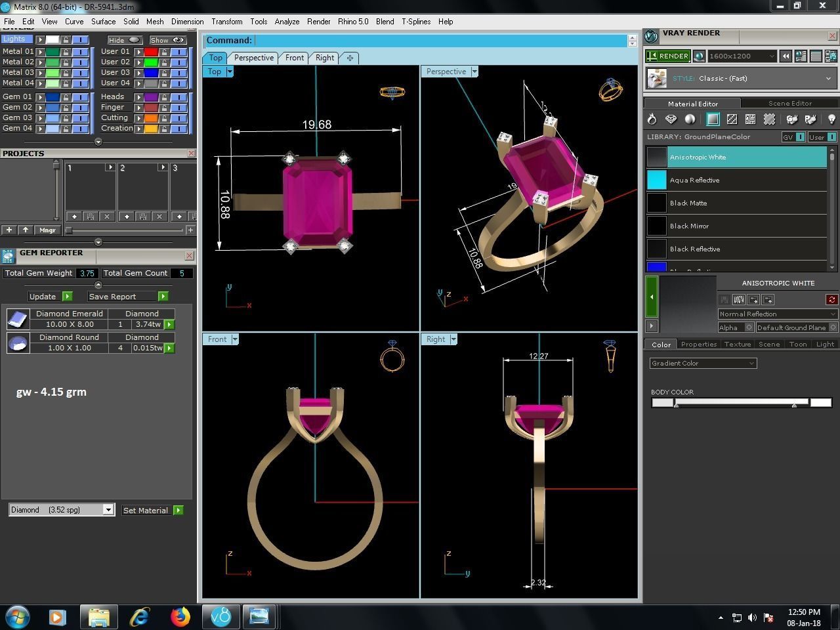The height and width of the screenshot is (630, 840).
Task: Click in the Command input field
Action: (x=440, y=41)
